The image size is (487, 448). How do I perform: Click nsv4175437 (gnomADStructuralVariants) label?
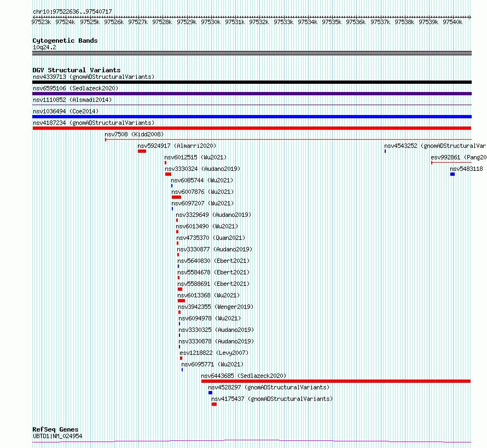pos(272,399)
